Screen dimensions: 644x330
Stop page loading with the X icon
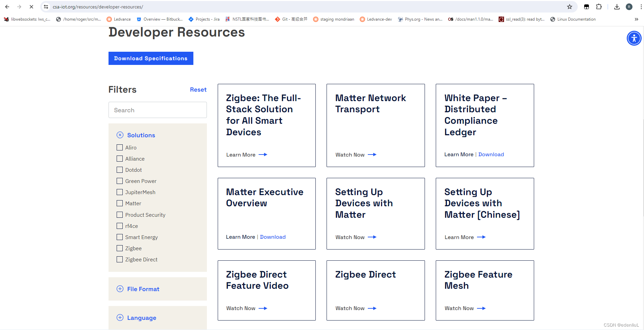[x=31, y=7]
